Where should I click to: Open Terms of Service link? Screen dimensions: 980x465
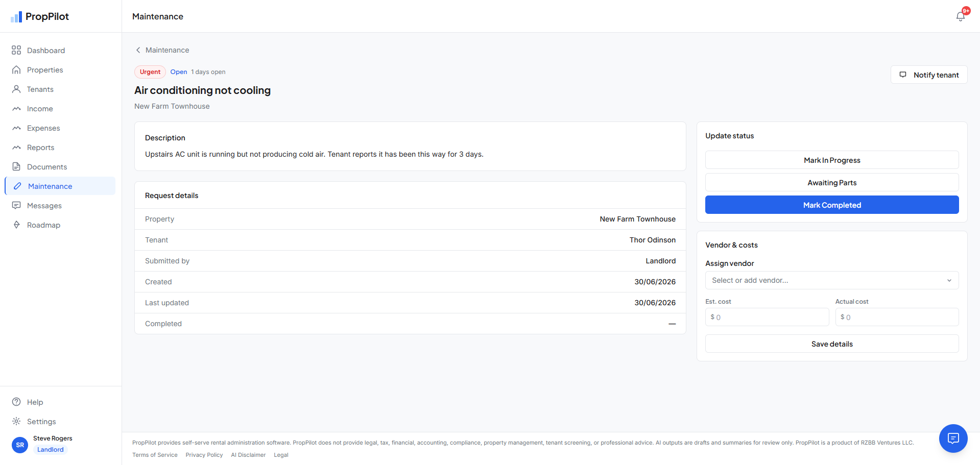tap(155, 455)
